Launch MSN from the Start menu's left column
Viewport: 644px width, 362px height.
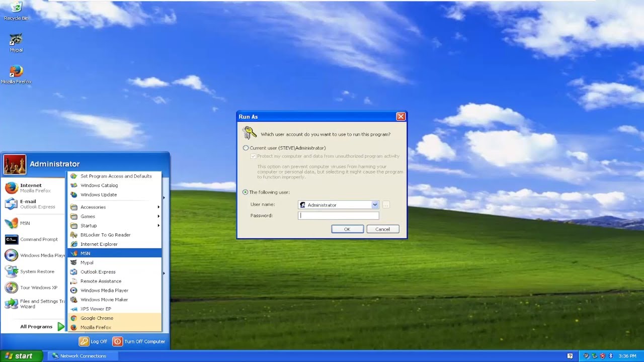(34, 223)
